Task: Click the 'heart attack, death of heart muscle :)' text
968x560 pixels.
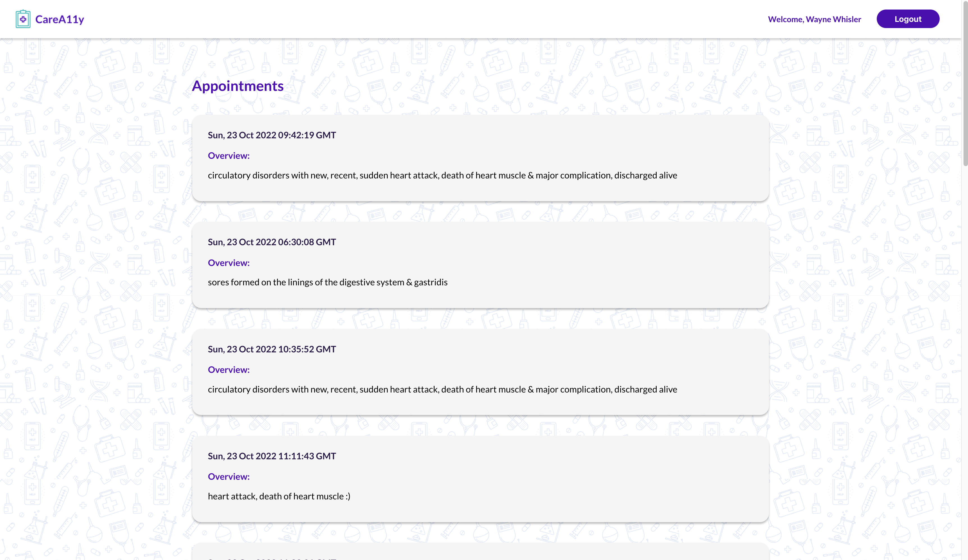Action: click(x=279, y=496)
